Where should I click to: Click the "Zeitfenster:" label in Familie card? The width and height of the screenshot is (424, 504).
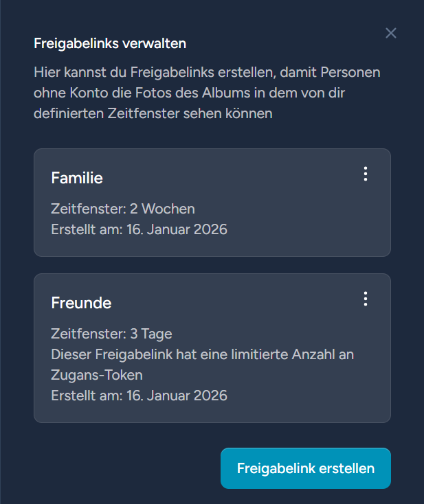[x=88, y=209]
